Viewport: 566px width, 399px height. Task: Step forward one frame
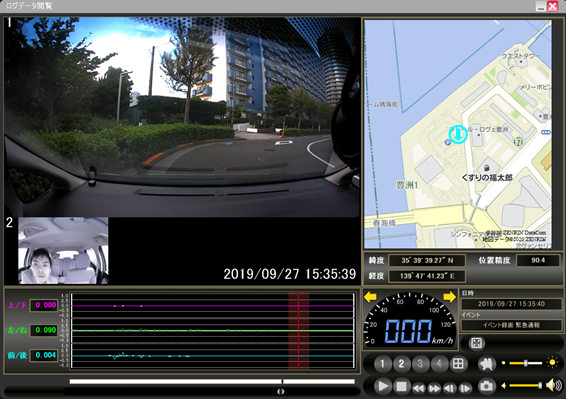pyautogui.click(x=465, y=389)
